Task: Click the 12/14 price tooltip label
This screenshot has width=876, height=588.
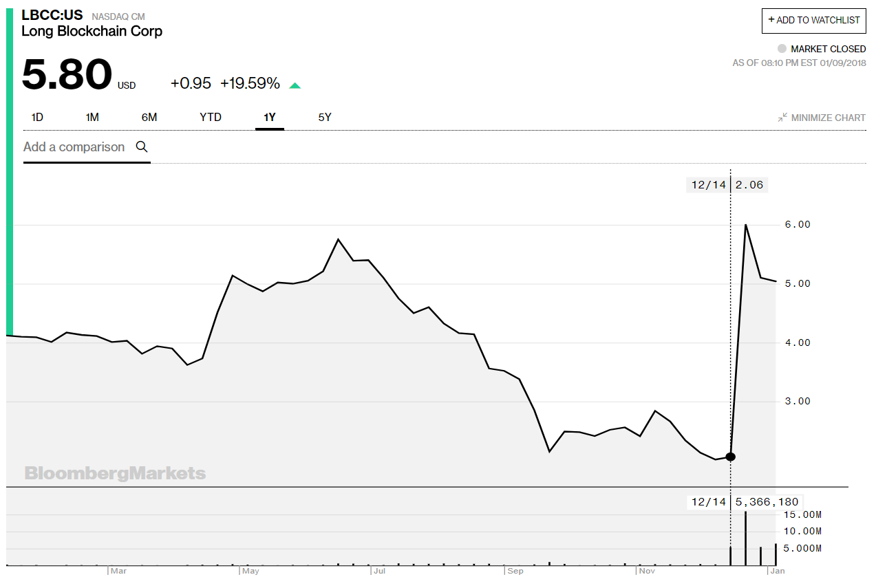Action: click(725, 184)
